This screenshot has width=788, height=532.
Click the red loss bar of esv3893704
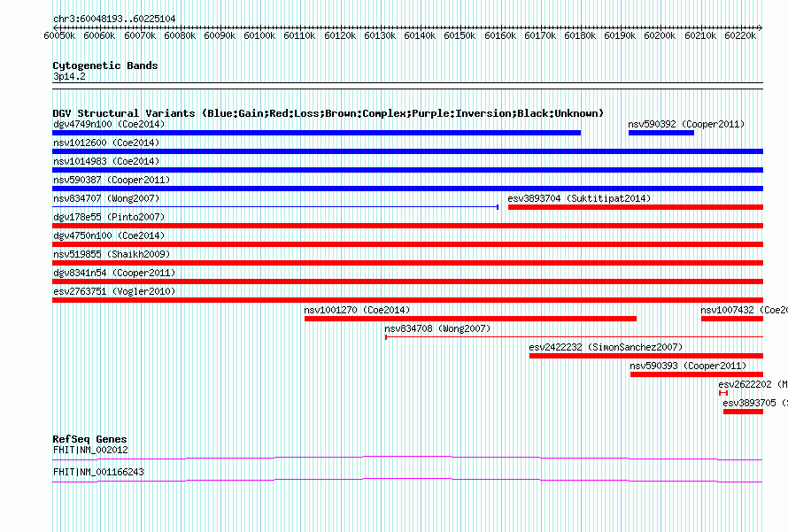(x=636, y=207)
